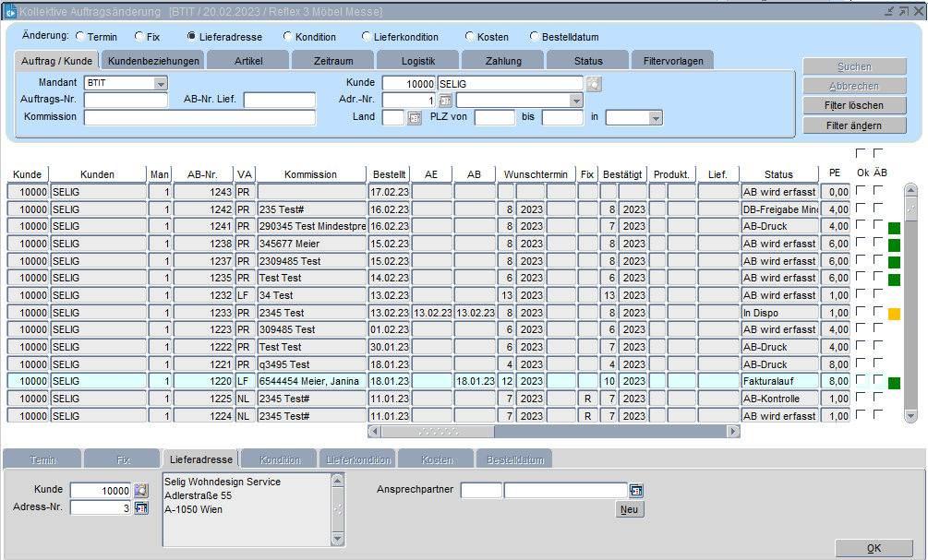
Task: Open the PLZ 'in' dropdown
Action: point(656,118)
